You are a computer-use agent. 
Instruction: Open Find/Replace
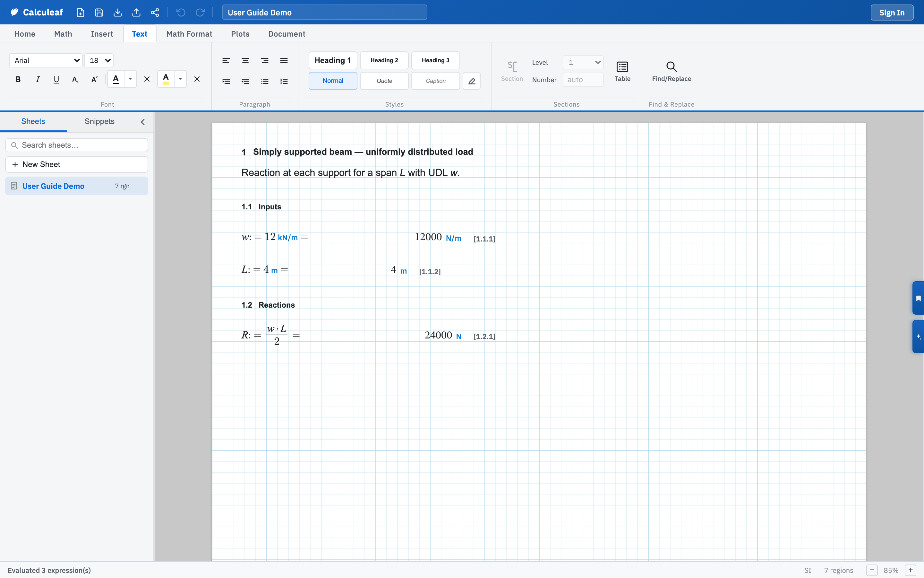coord(671,71)
